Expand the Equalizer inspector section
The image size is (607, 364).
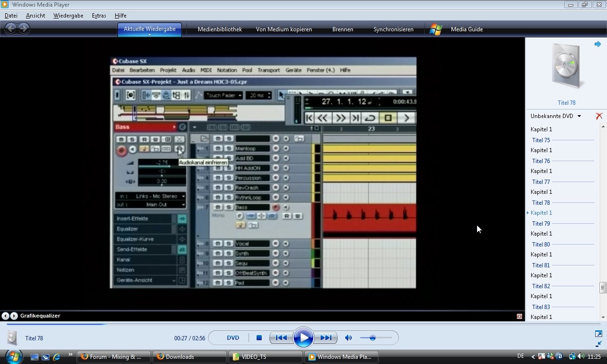(x=145, y=229)
